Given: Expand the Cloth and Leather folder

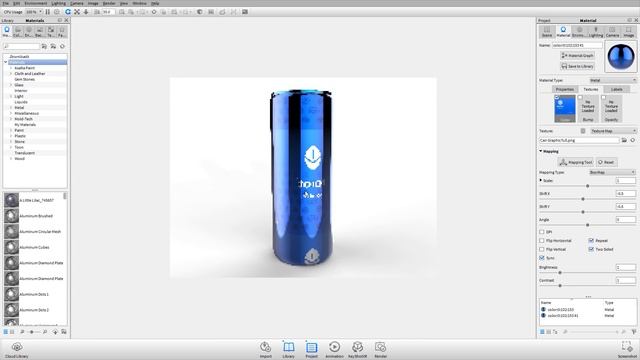Looking at the screenshot, I should (x=11, y=73).
